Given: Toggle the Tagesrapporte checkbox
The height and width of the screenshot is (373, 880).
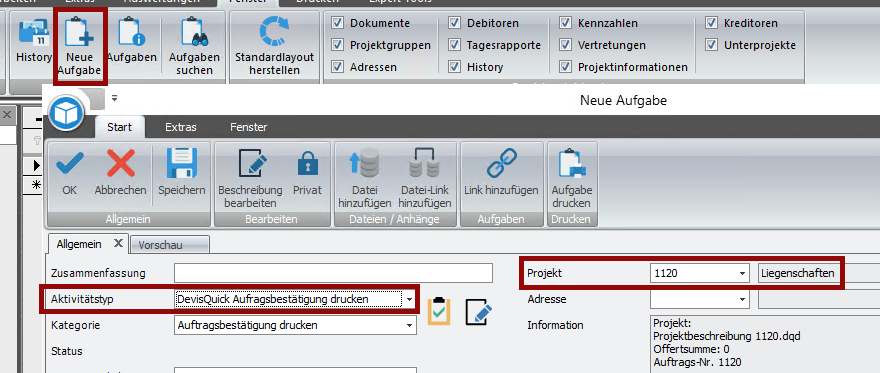Looking at the screenshot, I should click(x=454, y=45).
